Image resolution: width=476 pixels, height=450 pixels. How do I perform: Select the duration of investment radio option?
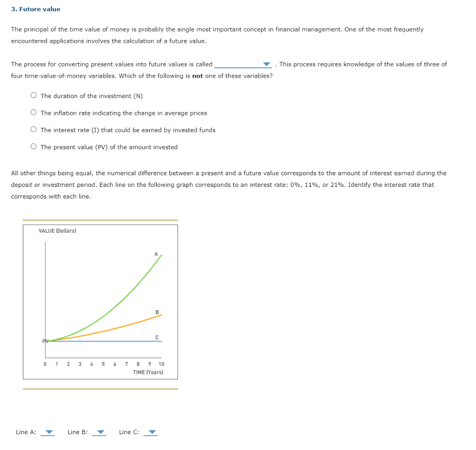[x=33, y=95]
